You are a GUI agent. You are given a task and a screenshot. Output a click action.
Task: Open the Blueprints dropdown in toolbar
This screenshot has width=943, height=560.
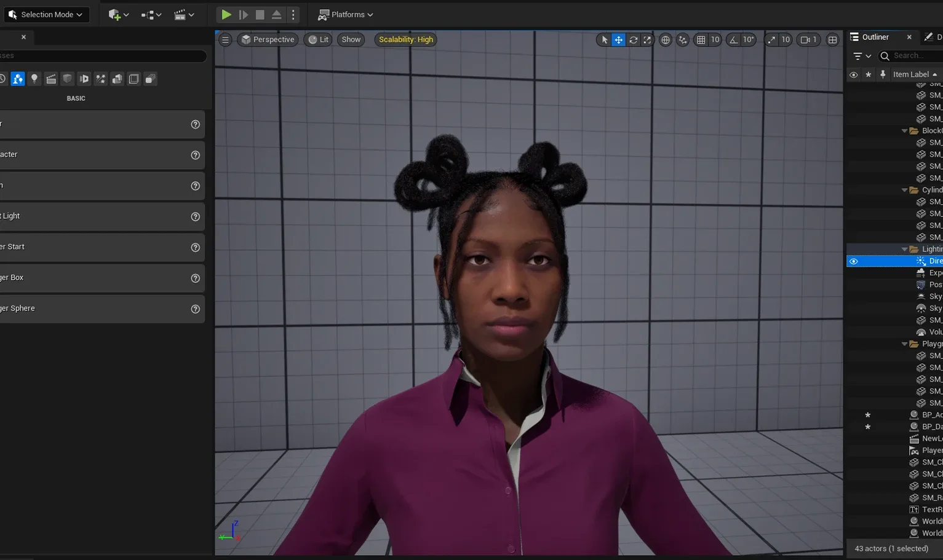click(151, 14)
